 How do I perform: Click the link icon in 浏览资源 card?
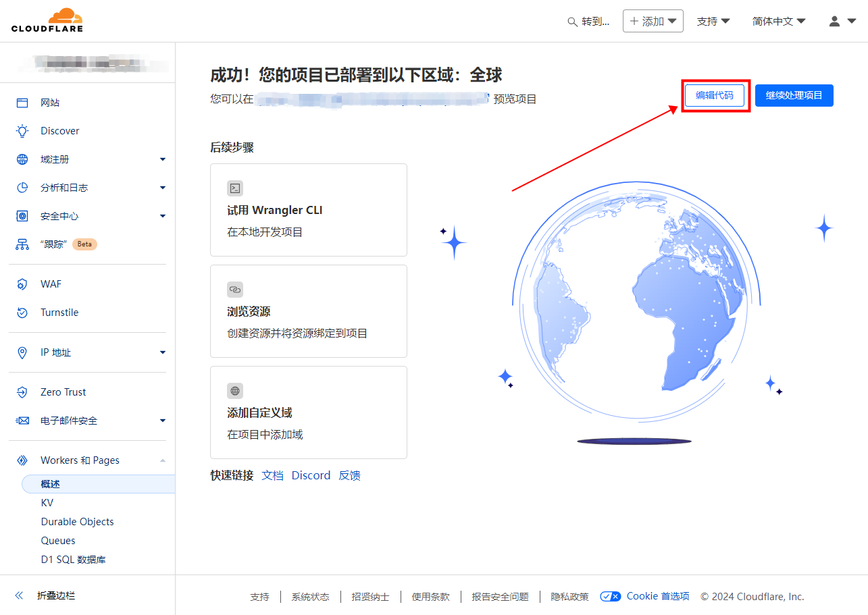(235, 290)
